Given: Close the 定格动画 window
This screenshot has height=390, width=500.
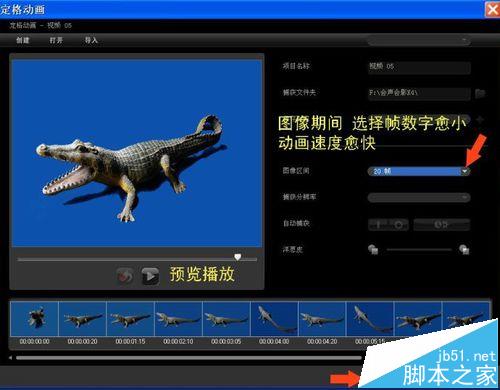Looking at the screenshot, I should pos(492,9).
